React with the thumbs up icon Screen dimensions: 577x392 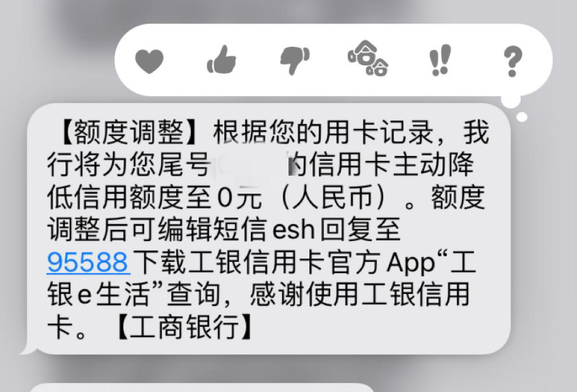221,60
